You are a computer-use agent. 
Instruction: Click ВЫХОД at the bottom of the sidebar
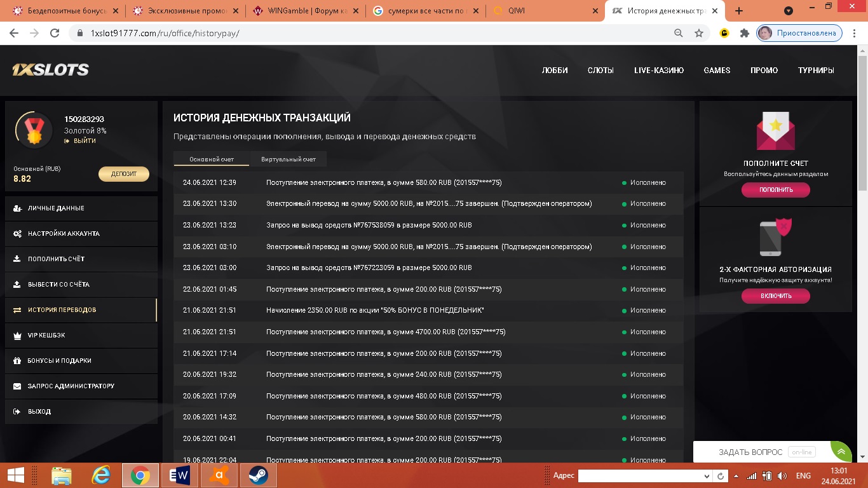click(81, 412)
